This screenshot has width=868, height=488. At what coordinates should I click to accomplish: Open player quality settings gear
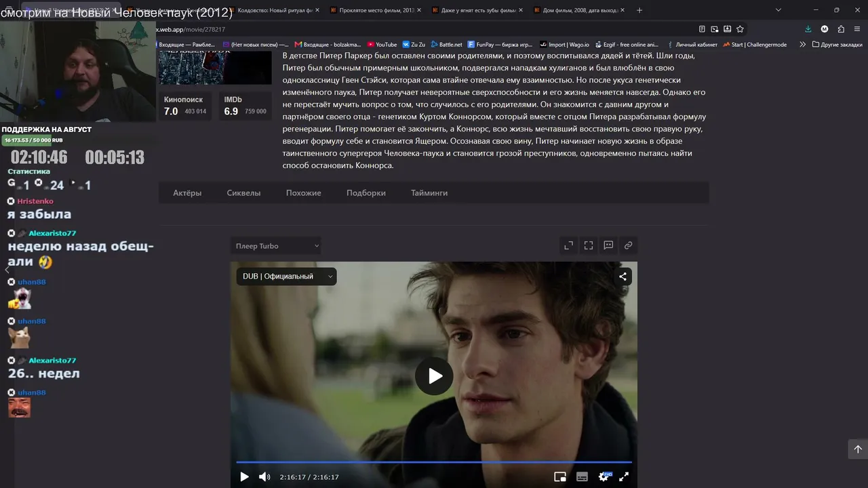(604, 476)
